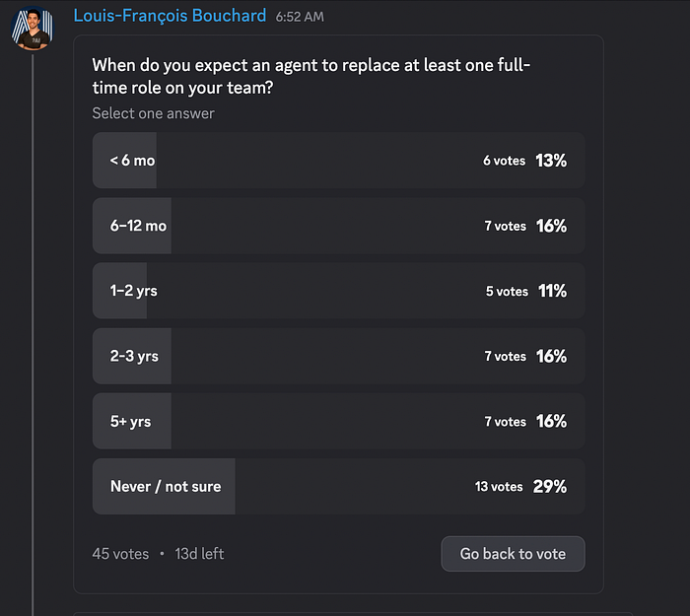Open the Louis-François Bouchard username link

170,16
